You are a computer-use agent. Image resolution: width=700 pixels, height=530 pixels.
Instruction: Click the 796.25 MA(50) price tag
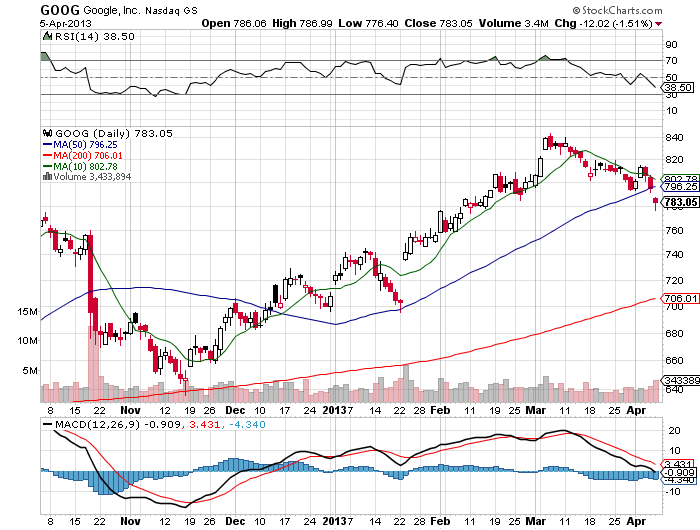click(x=680, y=187)
